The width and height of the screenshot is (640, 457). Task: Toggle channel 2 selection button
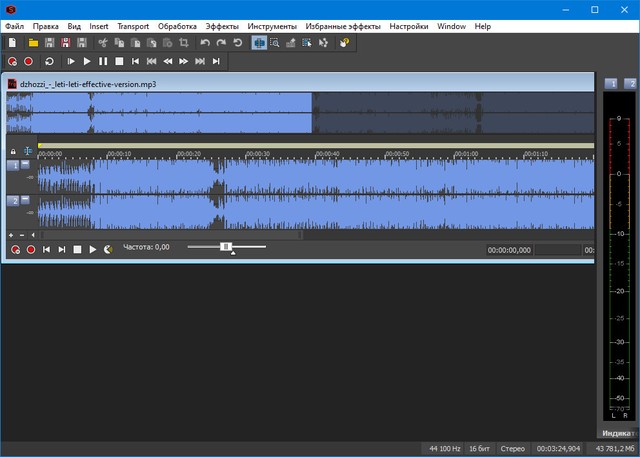coord(13,201)
